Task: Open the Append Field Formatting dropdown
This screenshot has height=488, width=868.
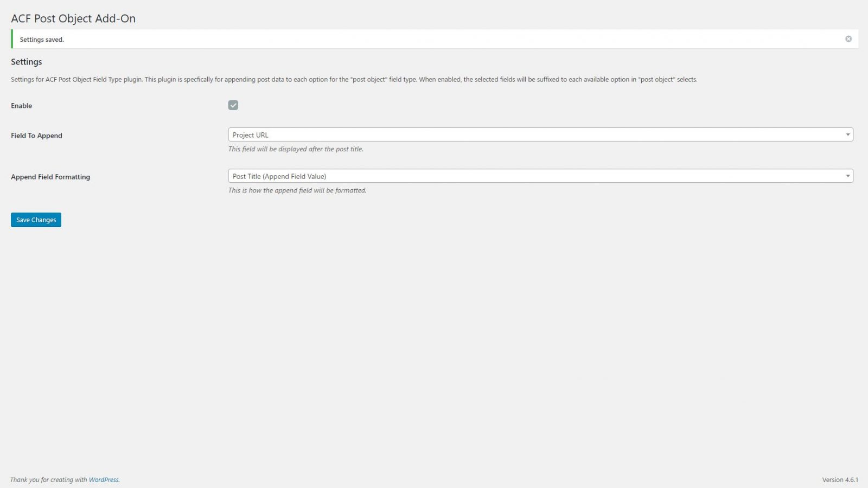Action: 540,176
